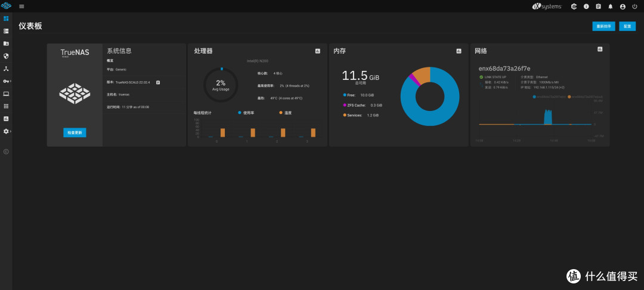Open the 处理器 CPU reports icon
The image size is (644, 290).
tap(317, 51)
